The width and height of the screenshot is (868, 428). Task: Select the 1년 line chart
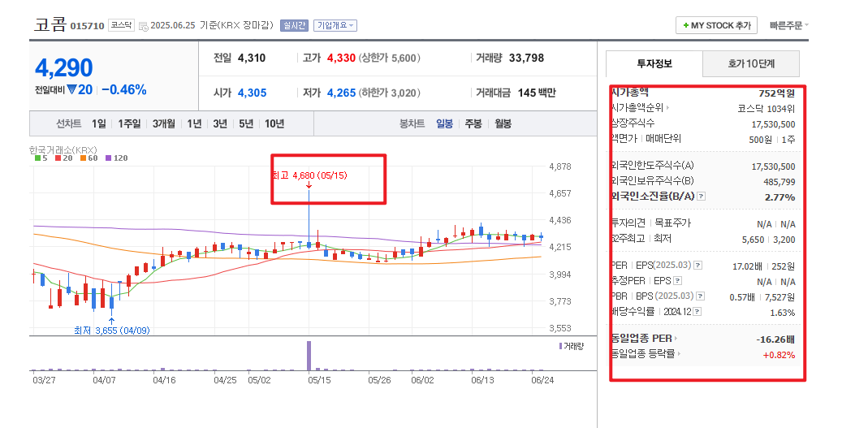click(x=194, y=123)
